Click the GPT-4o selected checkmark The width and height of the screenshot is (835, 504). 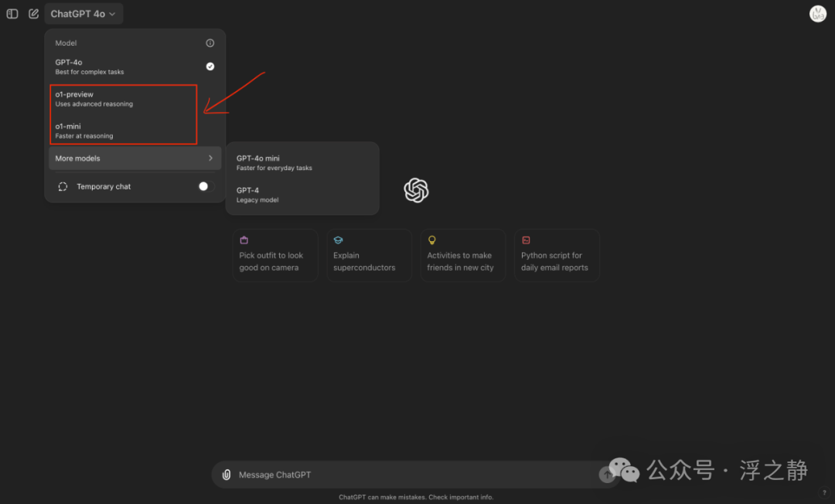[x=210, y=66]
